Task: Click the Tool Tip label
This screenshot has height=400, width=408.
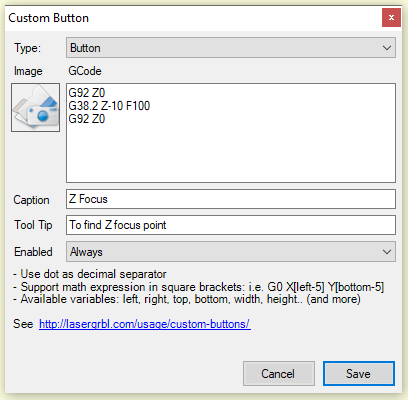Action: coord(33,225)
